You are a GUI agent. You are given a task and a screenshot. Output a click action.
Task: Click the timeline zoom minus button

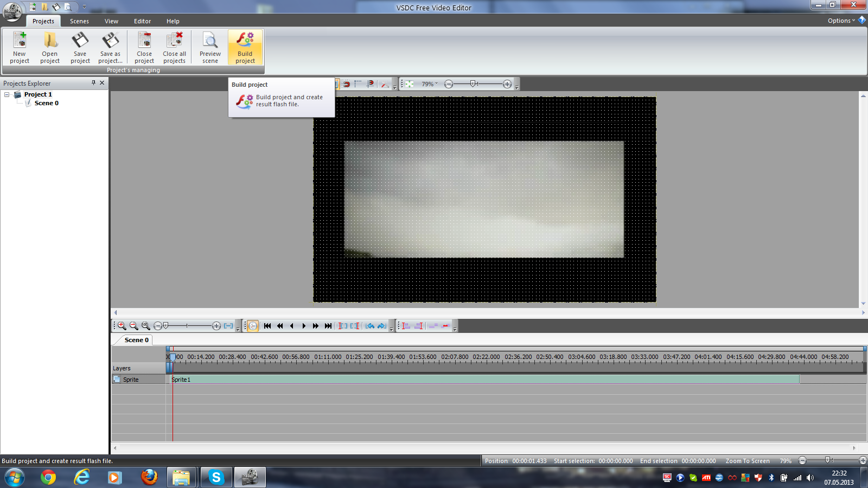[158, 326]
